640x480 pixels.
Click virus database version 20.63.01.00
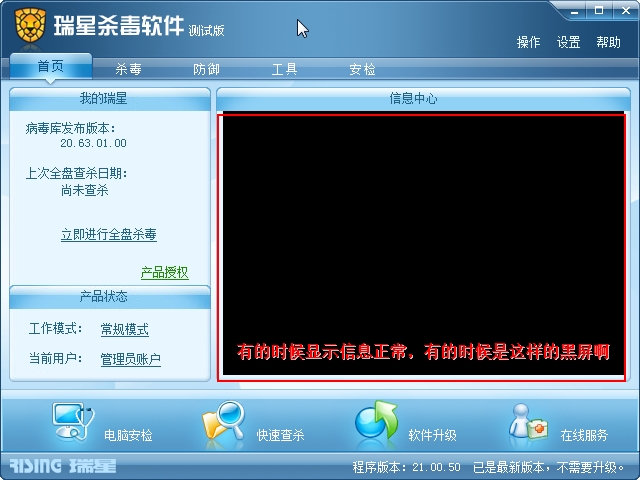(x=93, y=143)
